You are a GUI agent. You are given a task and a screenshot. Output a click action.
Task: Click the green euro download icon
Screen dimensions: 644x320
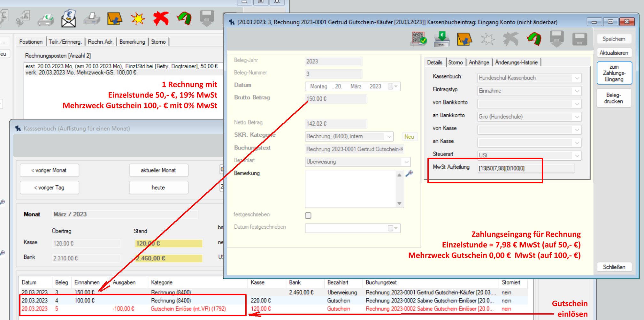[441, 39]
